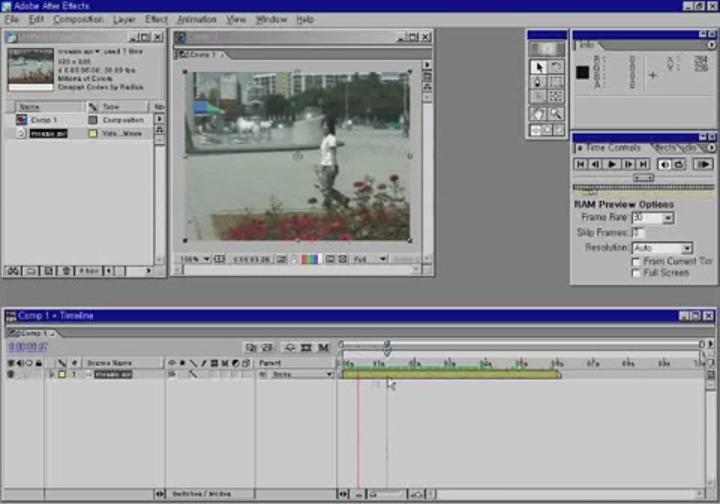This screenshot has height=504, width=720.
Task: Open Resolution Auto dropdown
Action: pos(686,248)
